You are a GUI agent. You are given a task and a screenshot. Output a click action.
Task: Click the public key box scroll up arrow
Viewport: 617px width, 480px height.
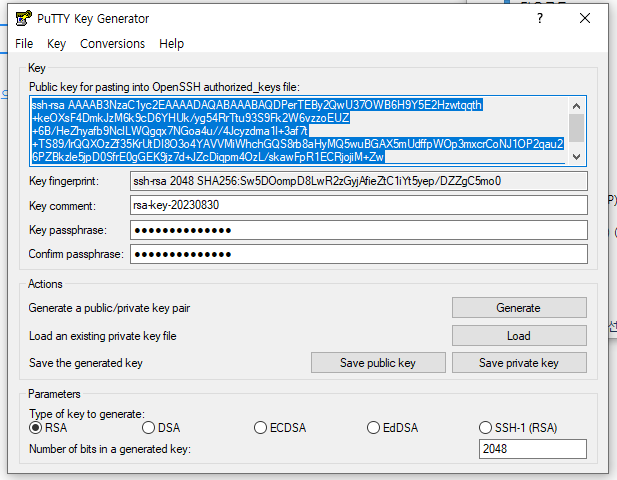(x=576, y=106)
